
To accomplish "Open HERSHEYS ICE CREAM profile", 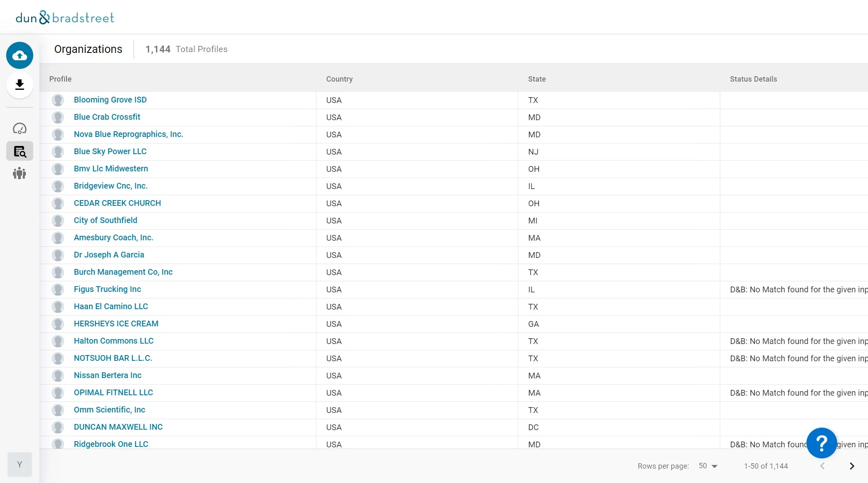I will point(116,324).
